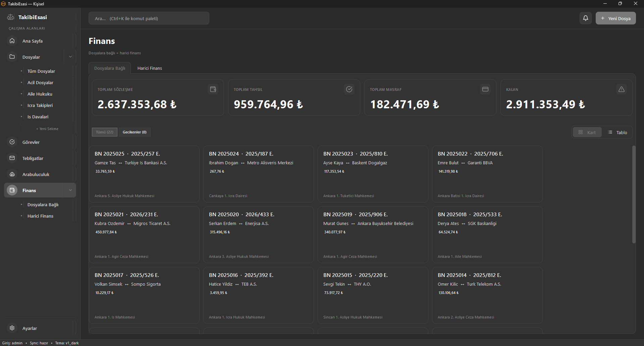
Task: Open Icra Takipleri under Dosyalar
Action: 40,105
